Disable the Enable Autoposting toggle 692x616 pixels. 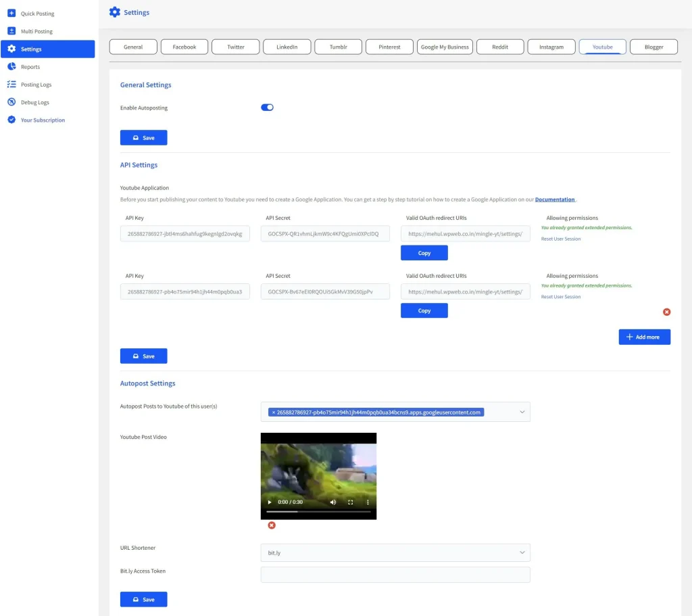coord(267,108)
